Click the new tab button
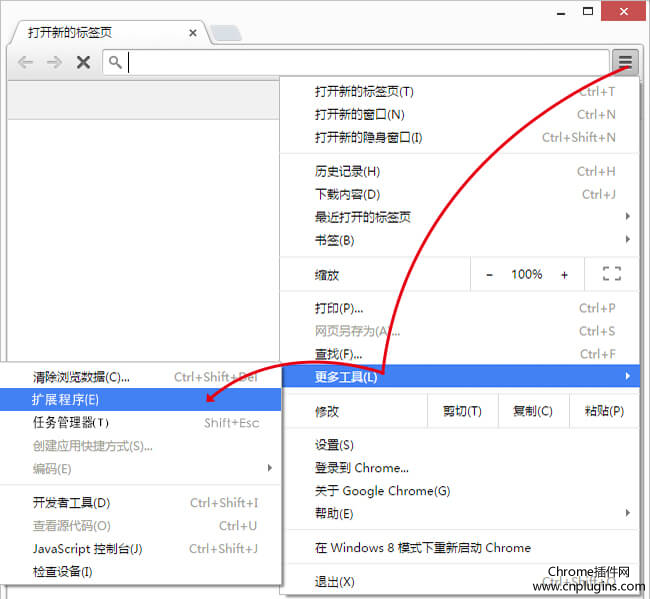Screen dimensions: 650x599 coord(225,33)
